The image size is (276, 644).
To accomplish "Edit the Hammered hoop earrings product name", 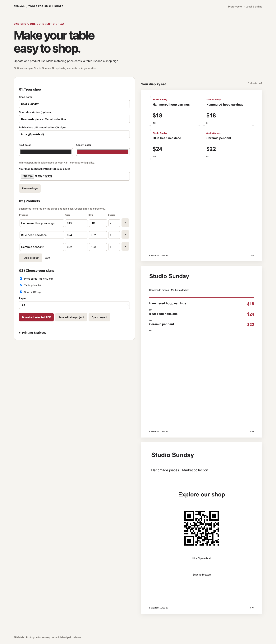I will (42, 223).
